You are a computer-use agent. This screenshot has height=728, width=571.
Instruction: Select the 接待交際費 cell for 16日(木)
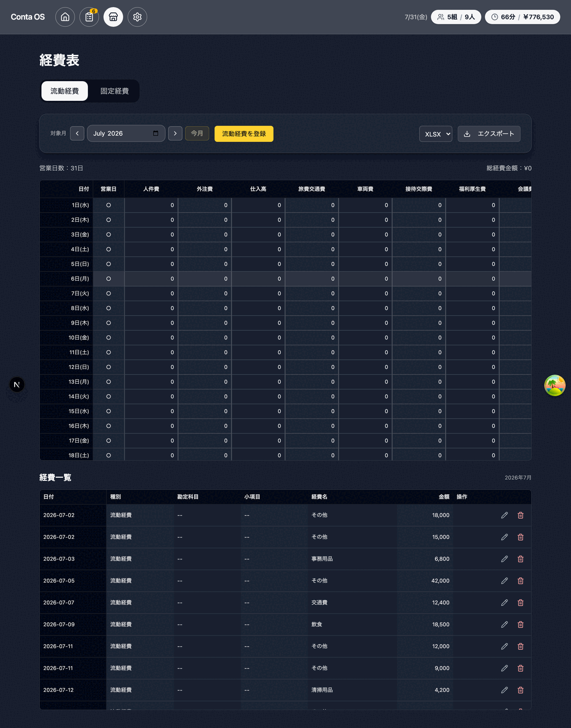419,426
